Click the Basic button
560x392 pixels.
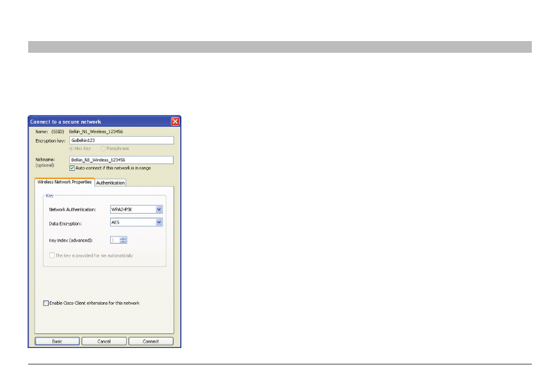tap(57, 342)
